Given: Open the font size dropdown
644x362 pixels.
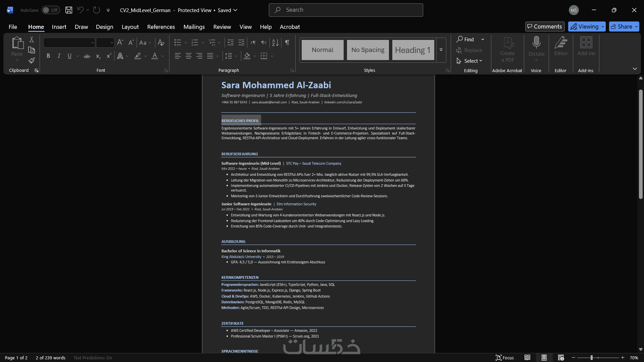Looking at the screenshot, I should tap(112, 43).
